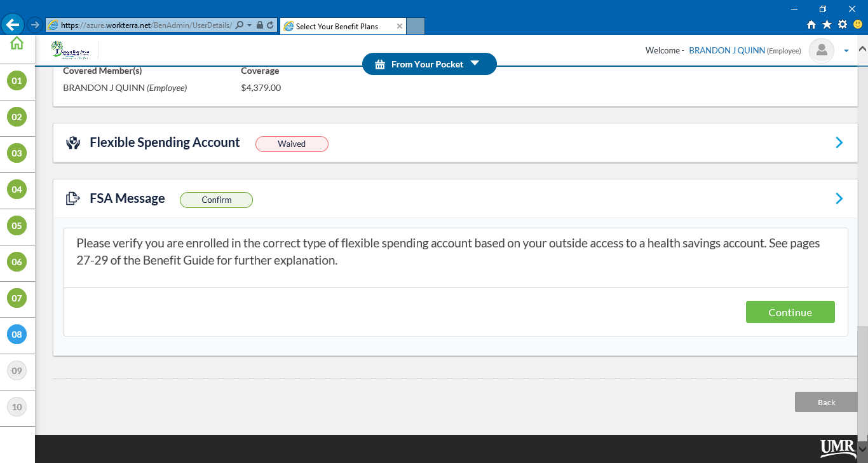Expand the Flexible Spending Account section
This screenshot has height=463, width=868.
tap(839, 143)
